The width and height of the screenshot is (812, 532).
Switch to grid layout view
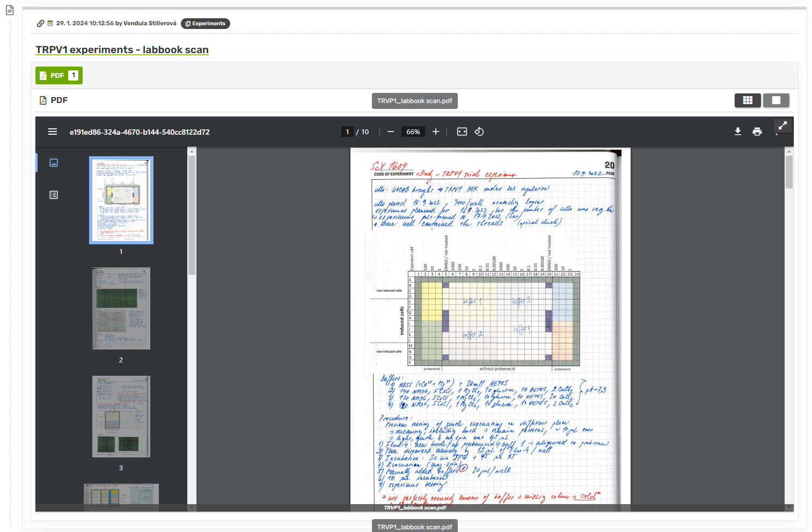(x=747, y=100)
